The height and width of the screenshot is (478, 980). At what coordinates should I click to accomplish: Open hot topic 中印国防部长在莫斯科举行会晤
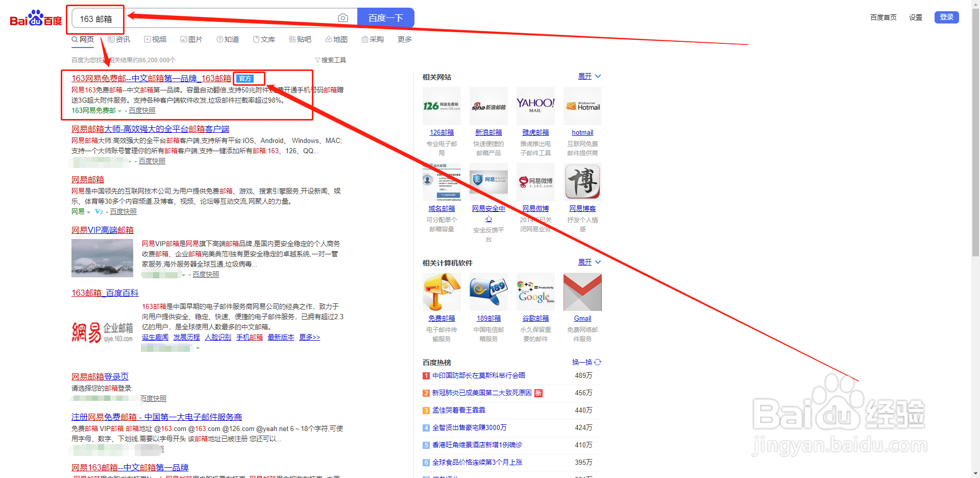click(x=478, y=375)
